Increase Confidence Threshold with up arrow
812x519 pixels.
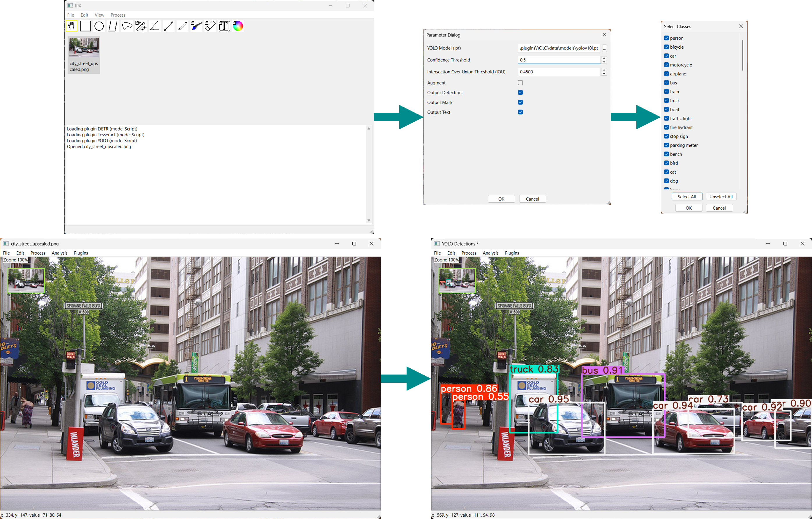point(604,58)
